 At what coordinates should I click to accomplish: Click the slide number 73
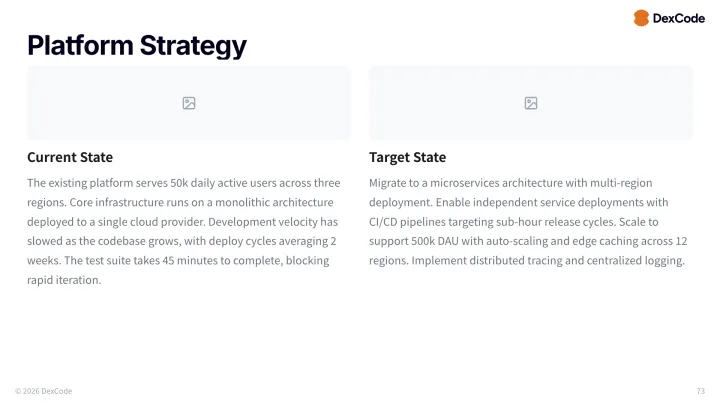tap(700, 391)
